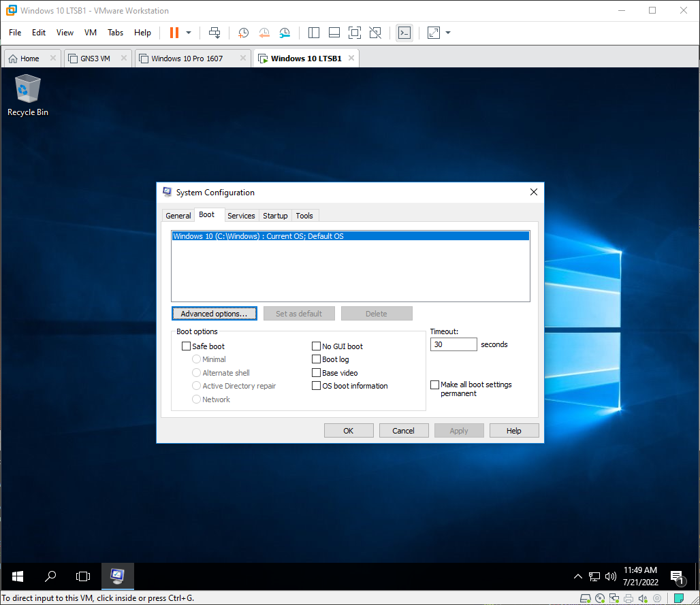
Task: Click the Send Ctrl+Alt+Del toolbar icon
Action: tap(214, 33)
